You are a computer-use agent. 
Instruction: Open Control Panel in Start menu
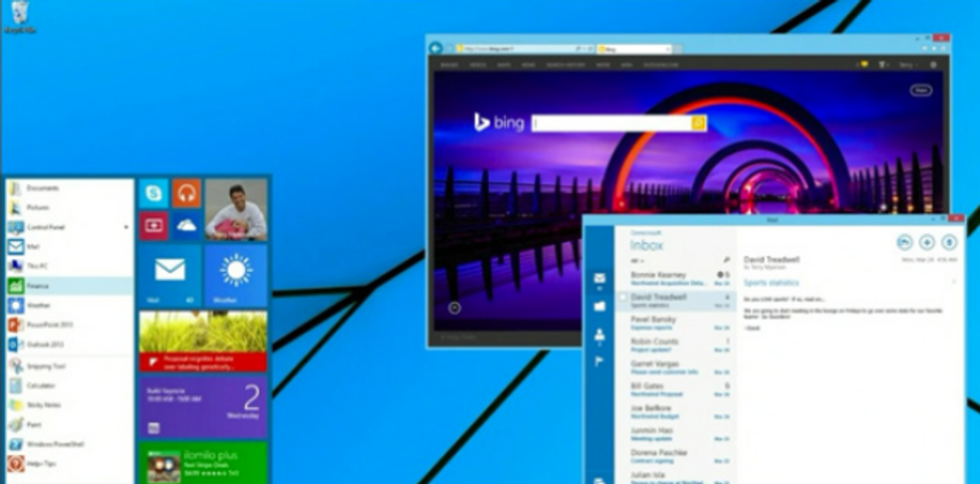tap(70, 227)
